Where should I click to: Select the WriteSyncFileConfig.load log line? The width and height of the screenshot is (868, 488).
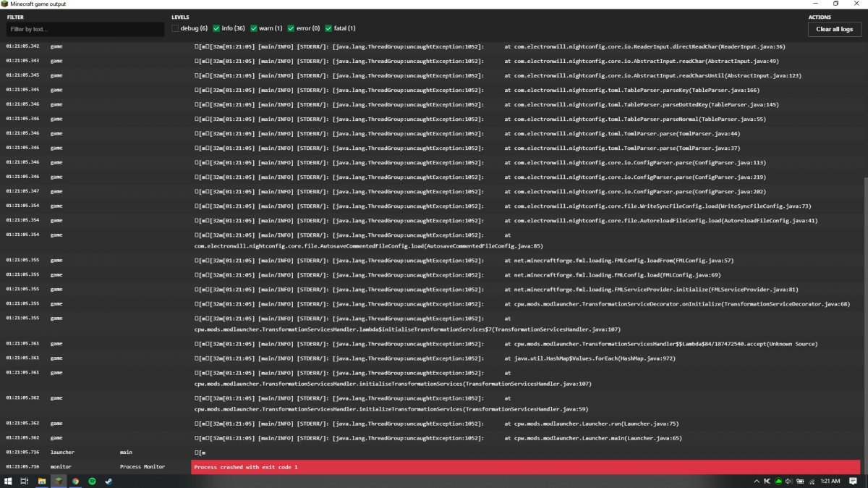point(430,206)
